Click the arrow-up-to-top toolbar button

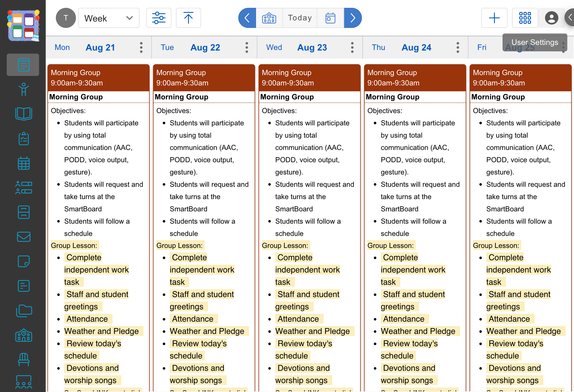click(188, 18)
